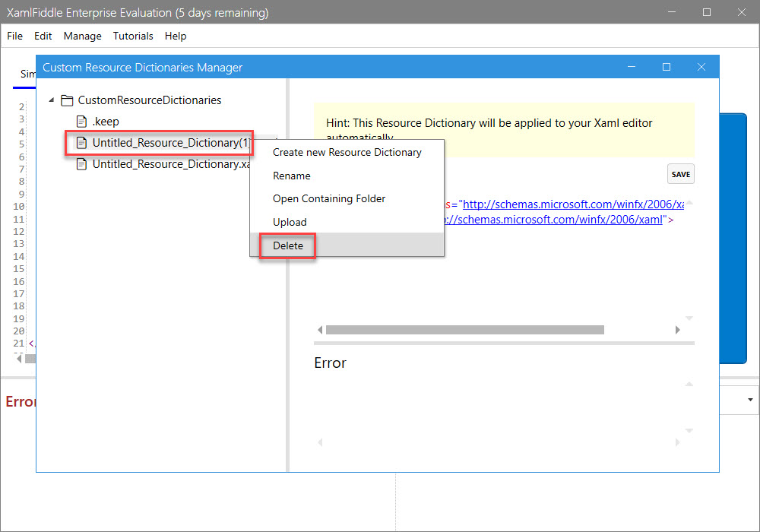Click the dictionary editor scrollbar left arrow

[x=320, y=330]
